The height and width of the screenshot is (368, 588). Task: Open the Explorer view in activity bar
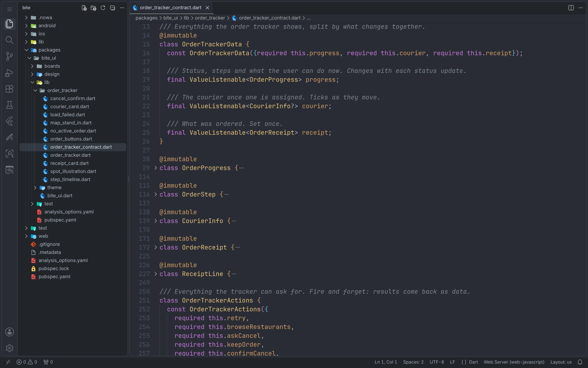tap(10, 24)
